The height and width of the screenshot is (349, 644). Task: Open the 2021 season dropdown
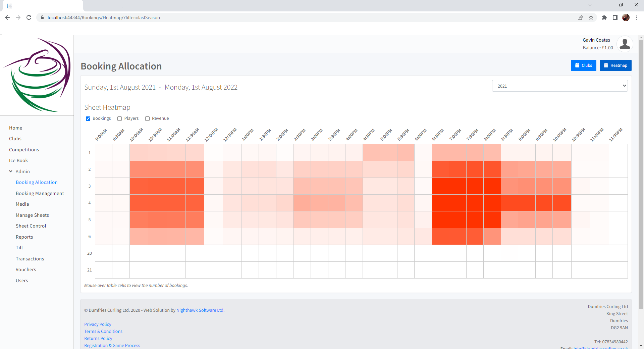pos(559,86)
